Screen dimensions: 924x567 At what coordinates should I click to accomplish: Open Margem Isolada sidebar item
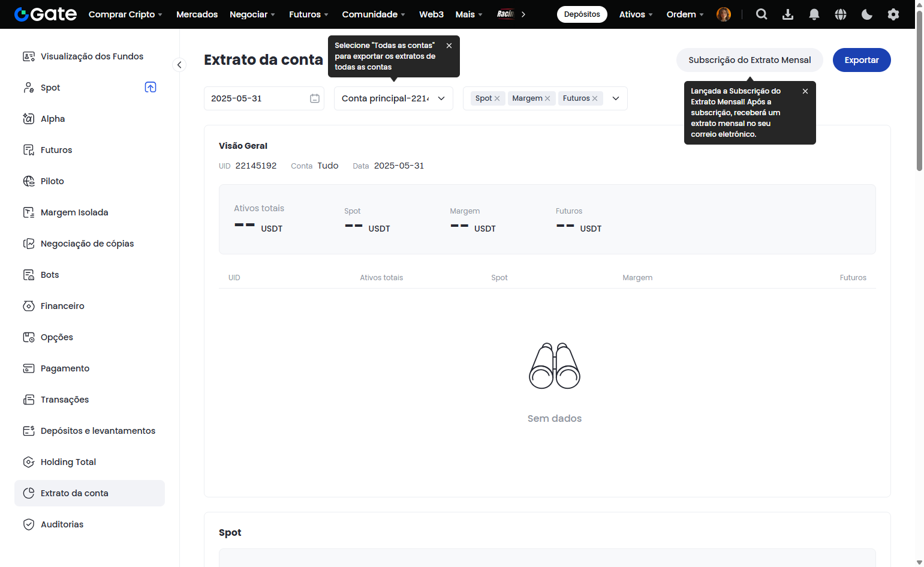pos(90,212)
